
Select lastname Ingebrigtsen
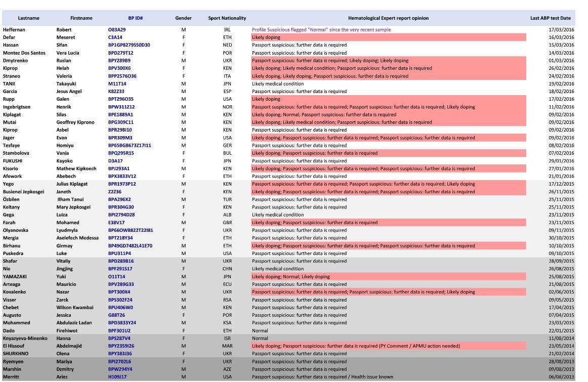17,107
